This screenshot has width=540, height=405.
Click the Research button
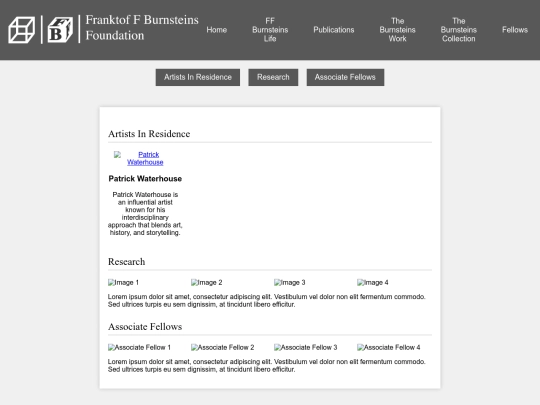(273, 77)
